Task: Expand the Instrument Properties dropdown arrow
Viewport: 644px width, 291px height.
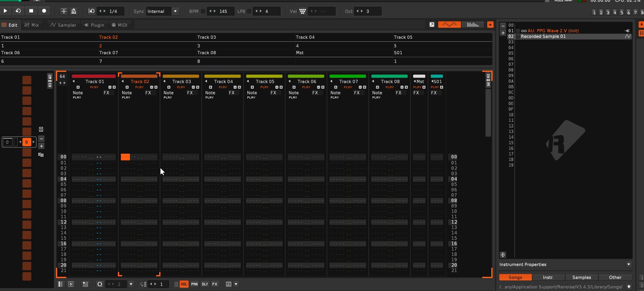Action: pyautogui.click(x=629, y=264)
